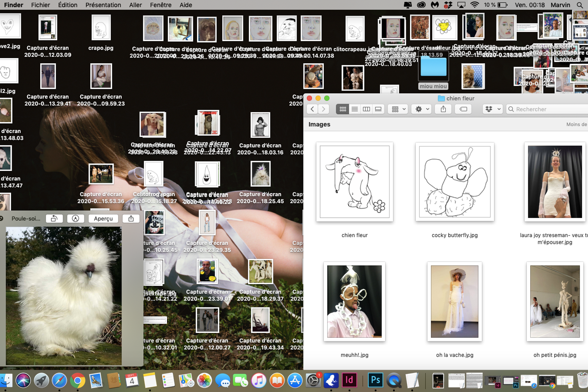Switch Finder to list view
This screenshot has width=588, height=392.
[354, 109]
